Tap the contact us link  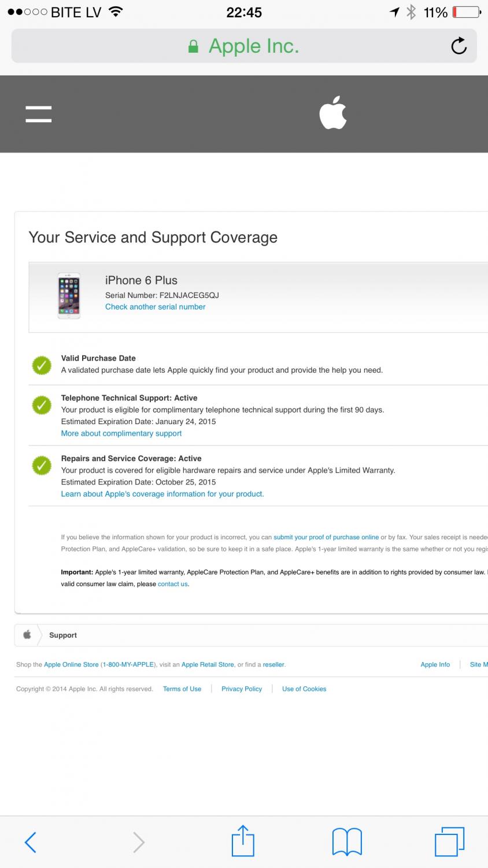click(173, 584)
